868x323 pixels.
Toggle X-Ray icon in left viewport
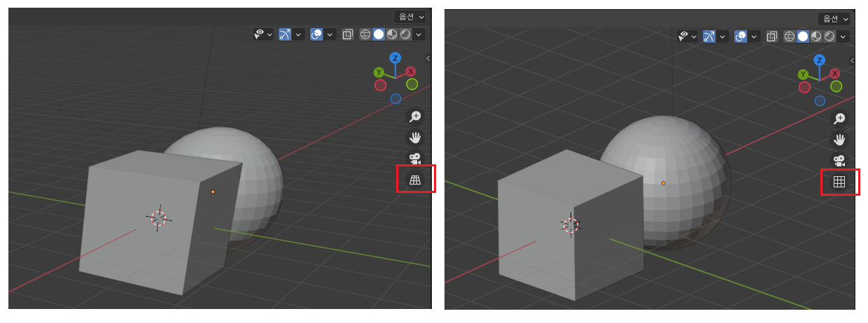coord(348,34)
